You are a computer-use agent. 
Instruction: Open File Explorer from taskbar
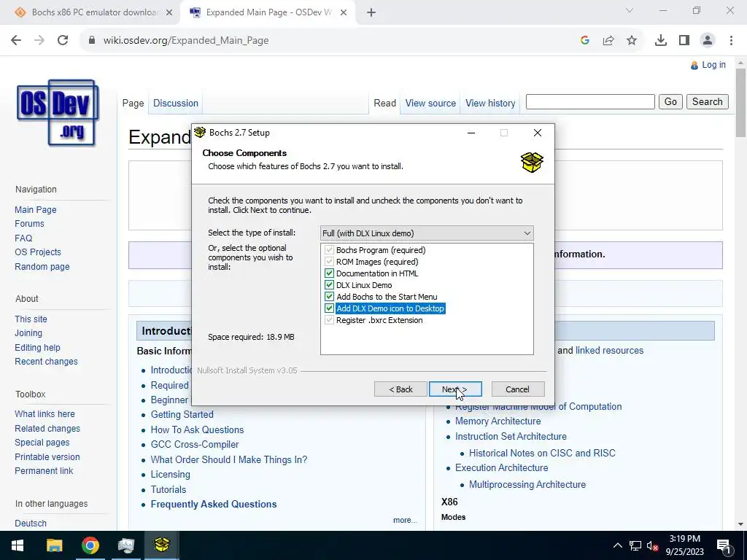[54, 545]
